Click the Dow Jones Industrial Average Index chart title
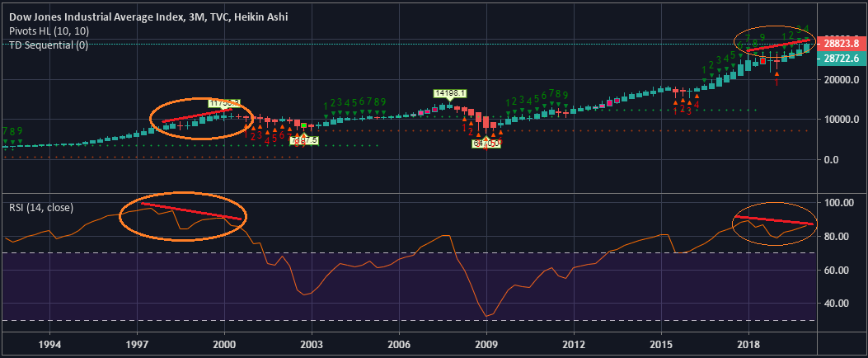 148,16
